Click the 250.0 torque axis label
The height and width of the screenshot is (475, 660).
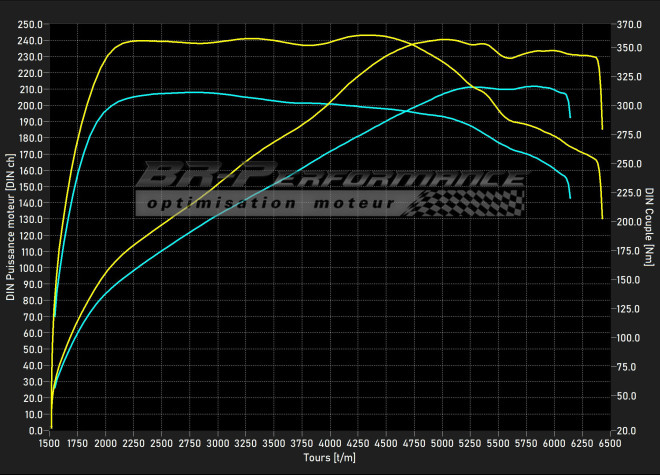pos(629,164)
